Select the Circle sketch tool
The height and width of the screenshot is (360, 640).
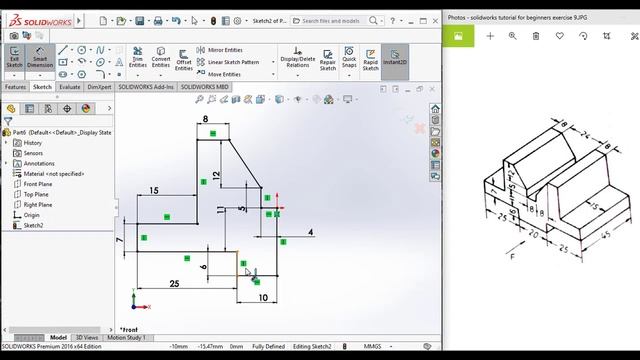tap(82, 50)
